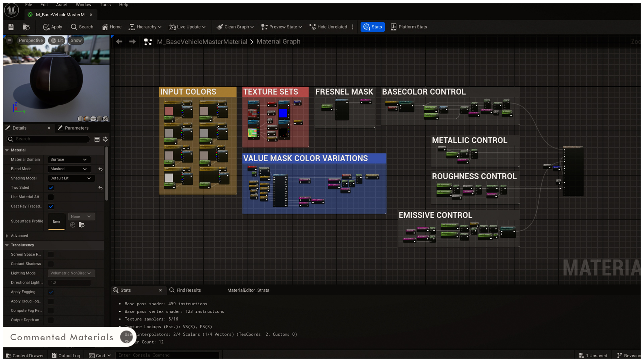The height and width of the screenshot is (362, 644).
Task: Click the console command input field
Action: [x=167, y=355]
